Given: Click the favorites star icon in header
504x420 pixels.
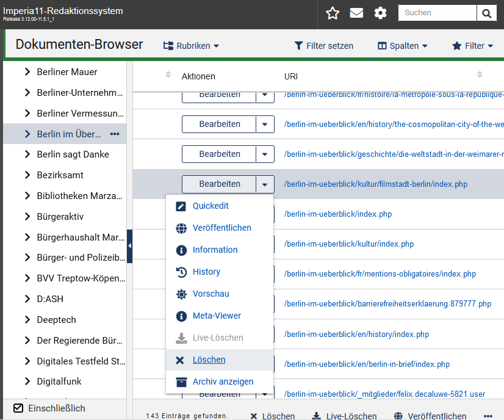Looking at the screenshot, I should (x=333, y=13).
